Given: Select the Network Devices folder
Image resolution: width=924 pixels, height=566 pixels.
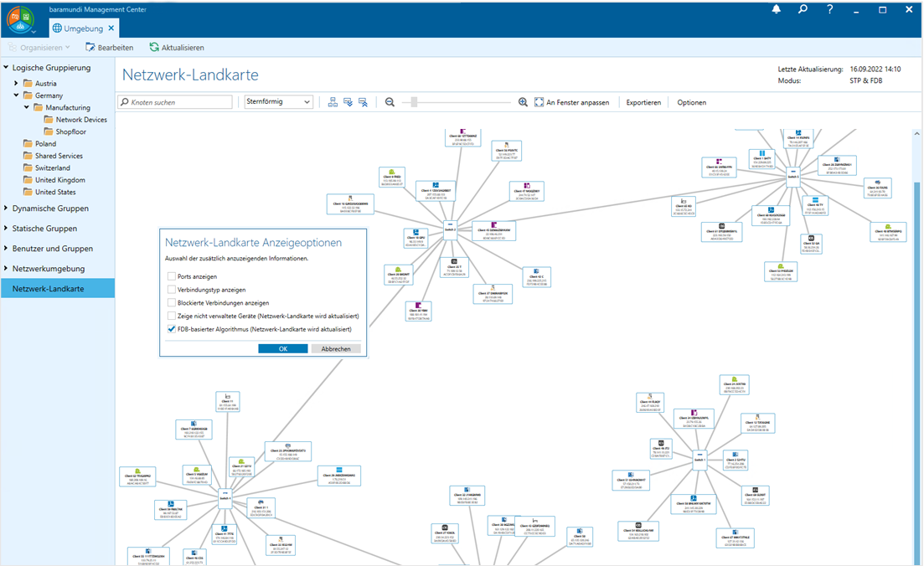Looking at the screenshot, I should coord(75,120).
